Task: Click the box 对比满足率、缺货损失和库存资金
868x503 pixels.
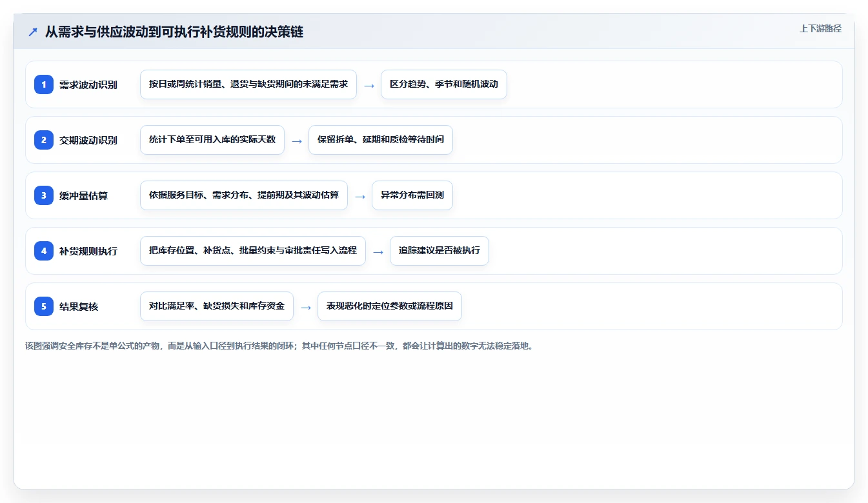Action: coord(217,306)
